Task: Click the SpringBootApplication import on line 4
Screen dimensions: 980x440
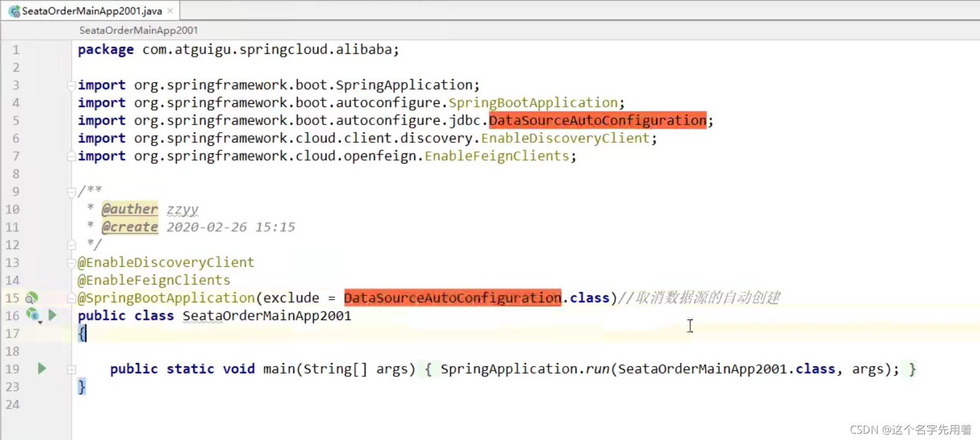Action: click(x=533, y=103)
